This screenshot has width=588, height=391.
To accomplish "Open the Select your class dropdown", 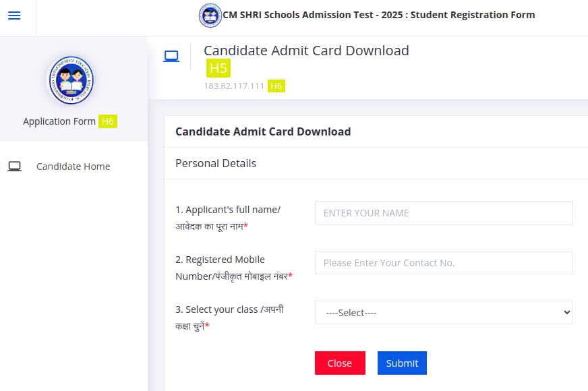I will pos(443,313).
